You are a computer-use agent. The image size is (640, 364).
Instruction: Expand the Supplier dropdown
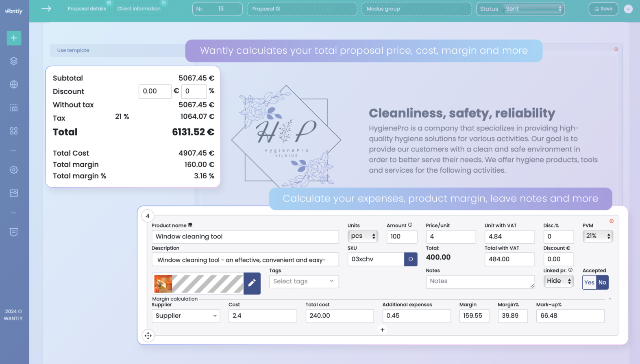(x=186, y=316)
